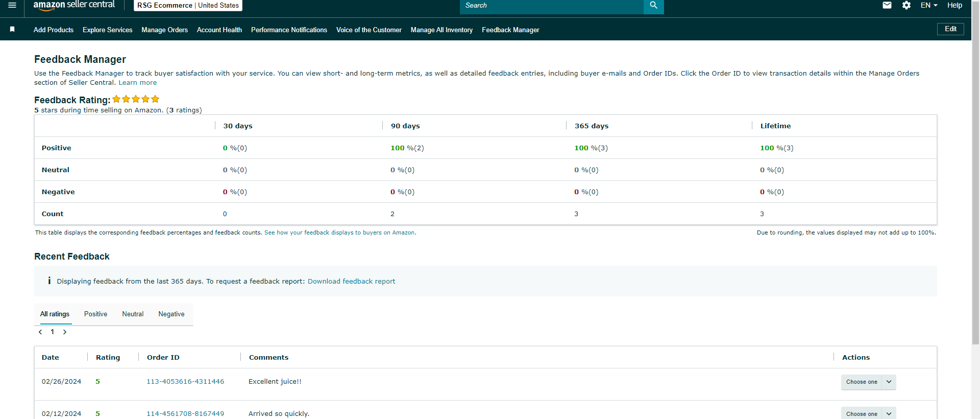Click the comment 'Arrived so quickly.'

(279, 414)
